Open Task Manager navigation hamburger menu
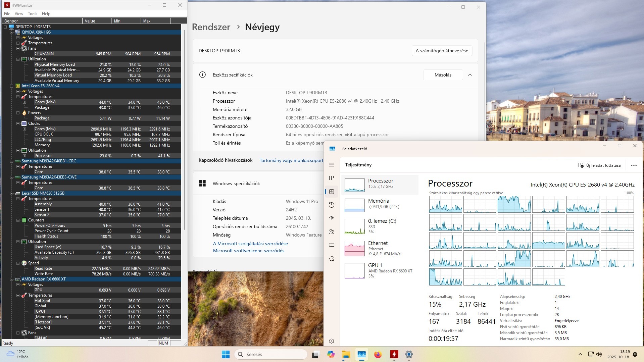The image size is (644, 362). [332, 165]
